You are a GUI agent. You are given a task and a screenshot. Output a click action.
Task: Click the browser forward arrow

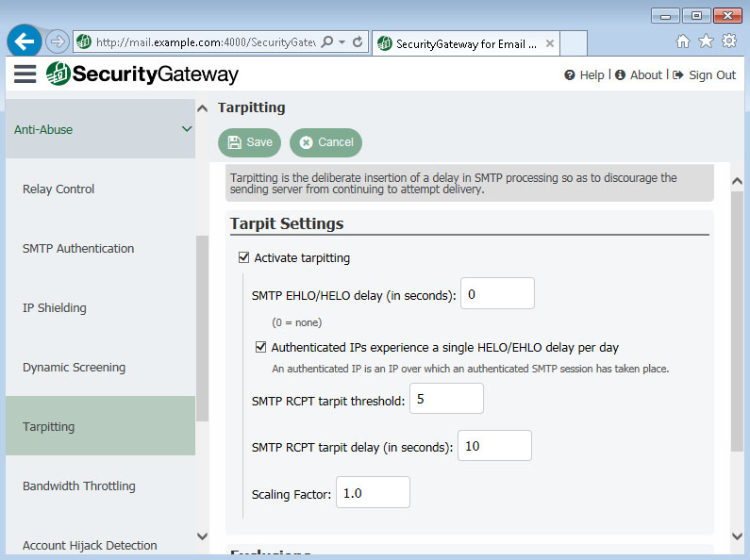tap(58, 41)
